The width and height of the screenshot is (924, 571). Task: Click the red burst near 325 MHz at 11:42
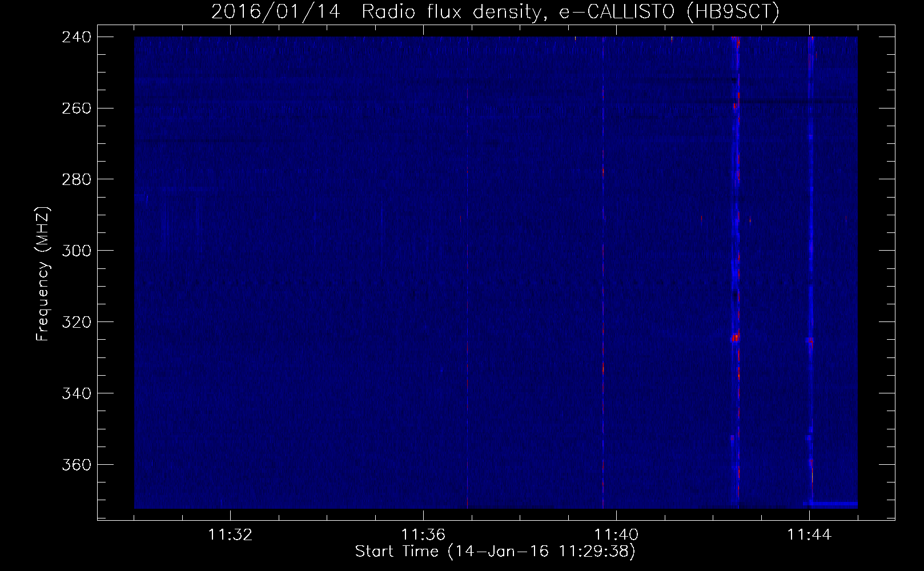click(734, 338)
